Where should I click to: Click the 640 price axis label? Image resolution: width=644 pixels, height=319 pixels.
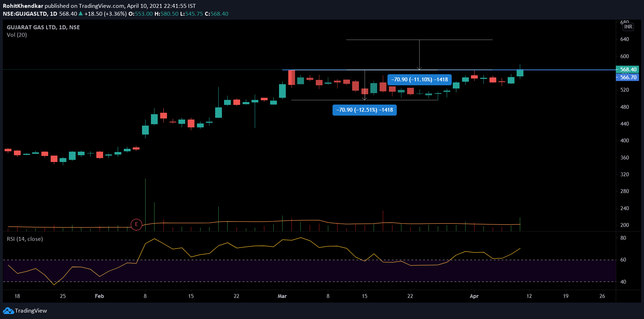(x=625, y=39)
